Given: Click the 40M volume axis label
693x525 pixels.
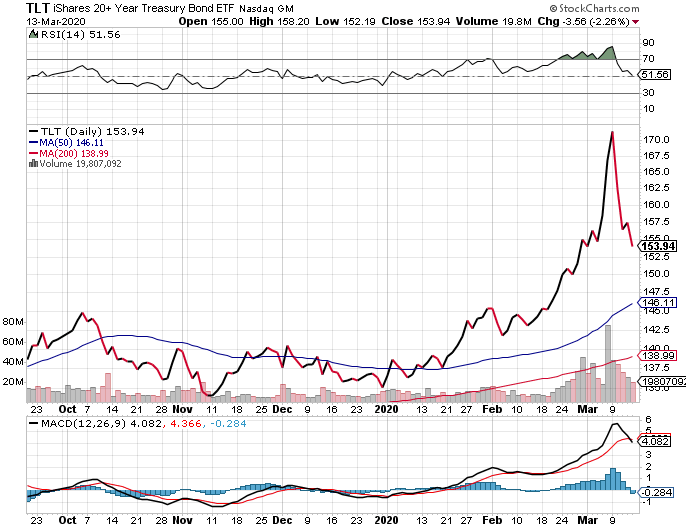Looking at the screenshot, I should [x=13, y=362].
